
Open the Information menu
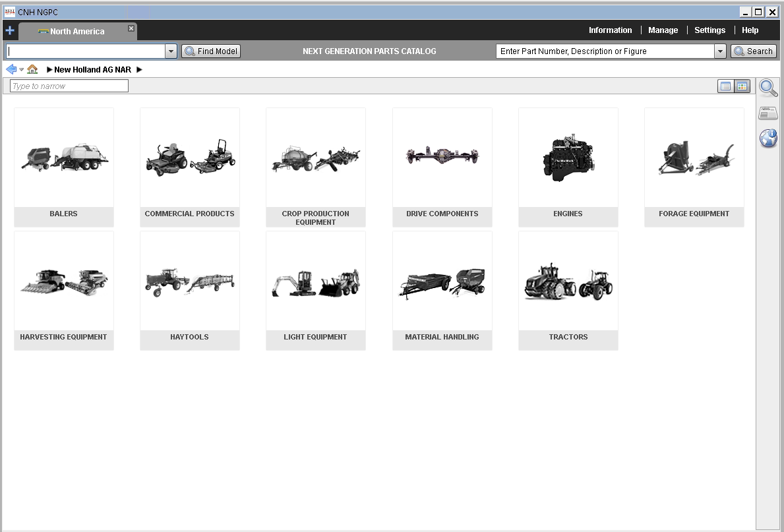610,30
